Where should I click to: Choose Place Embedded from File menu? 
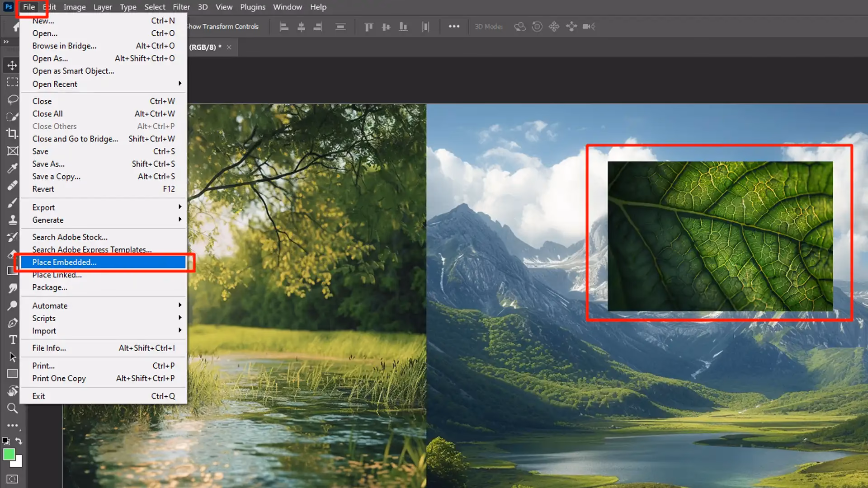tap(64, 262)
